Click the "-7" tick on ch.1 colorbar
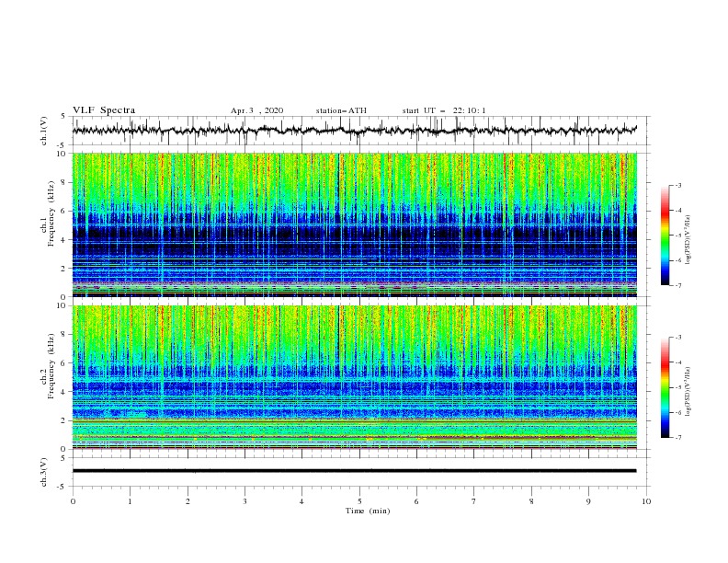This screenshot has width=728, height=563. (677, 285)
